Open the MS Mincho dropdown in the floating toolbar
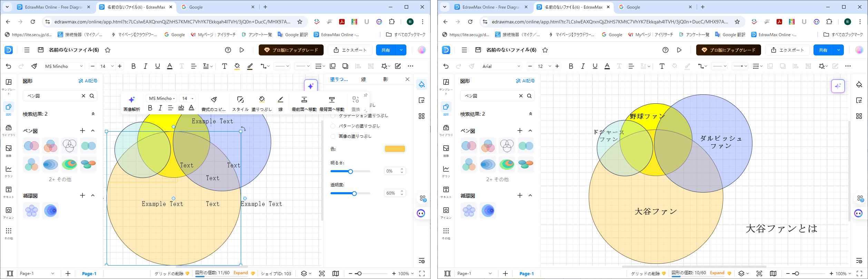Viewport: 868px width, 279px height. coord(162,99)
